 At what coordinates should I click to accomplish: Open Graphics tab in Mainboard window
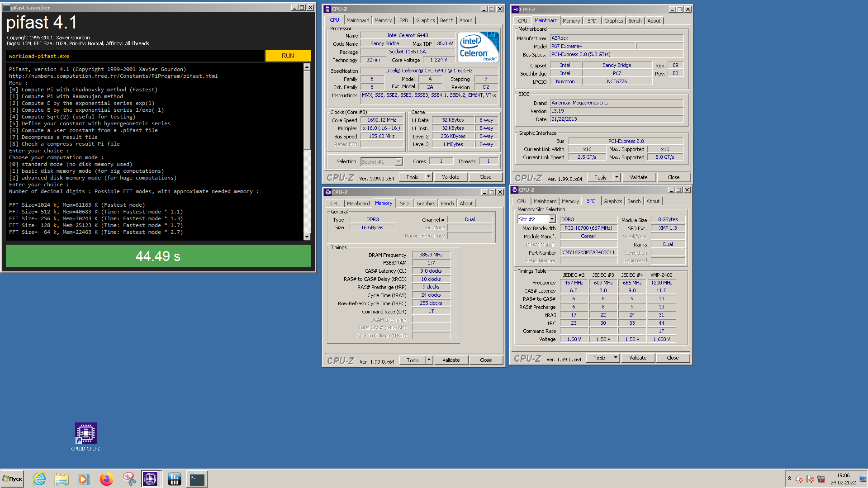[x=613, y=21]
